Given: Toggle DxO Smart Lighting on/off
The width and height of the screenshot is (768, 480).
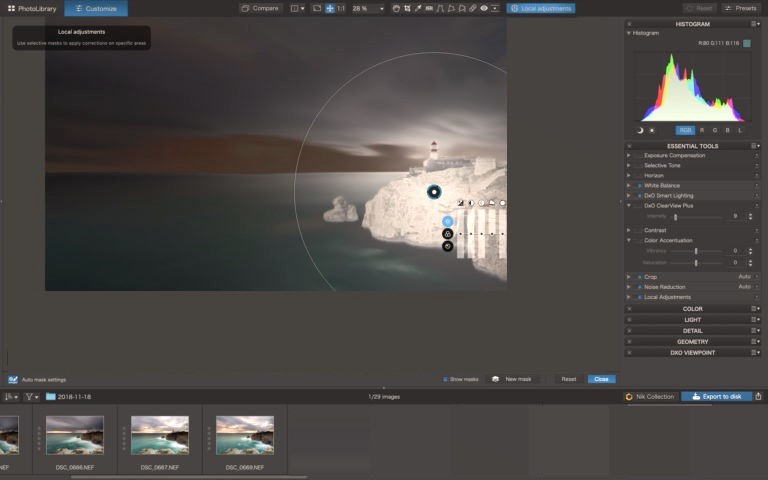Looking at the screenshot, I should [x=639, y=196].
